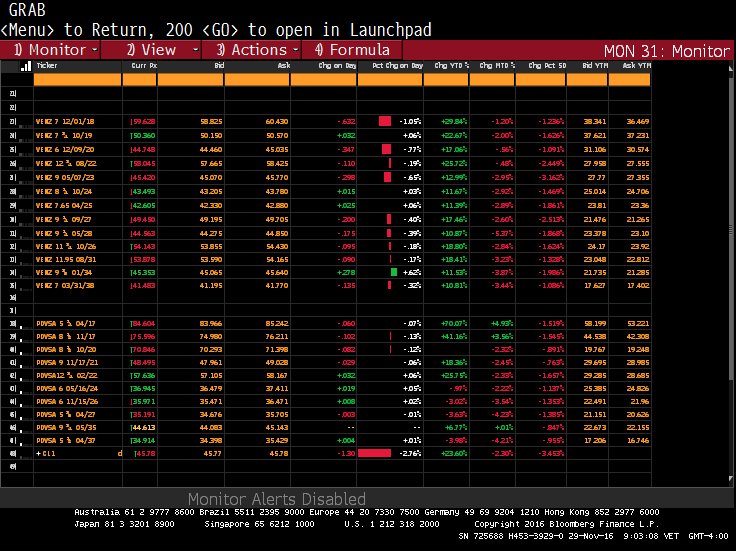Click the +70.07% YTD change in PDVSA 04/17 row

coord(453,324)
